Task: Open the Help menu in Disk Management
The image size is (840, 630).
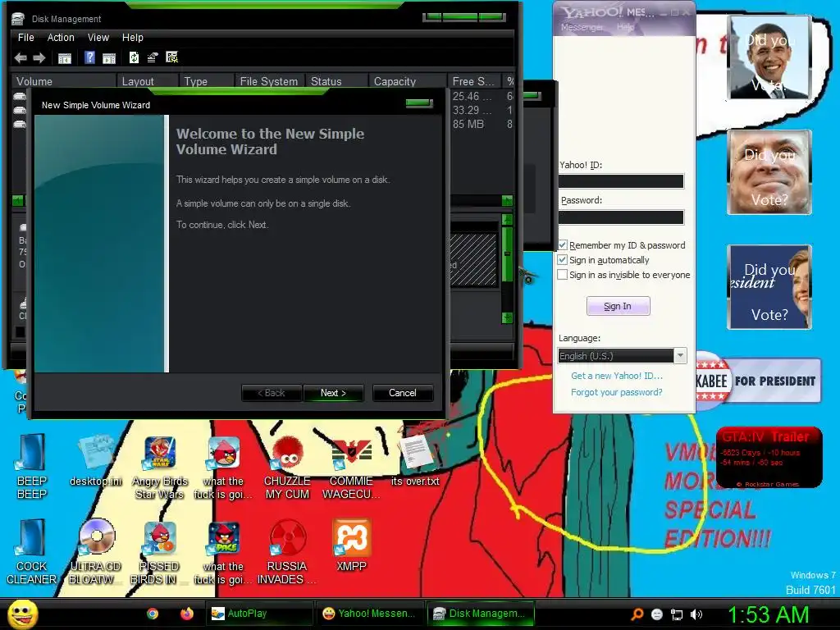Action: point(132,38)
